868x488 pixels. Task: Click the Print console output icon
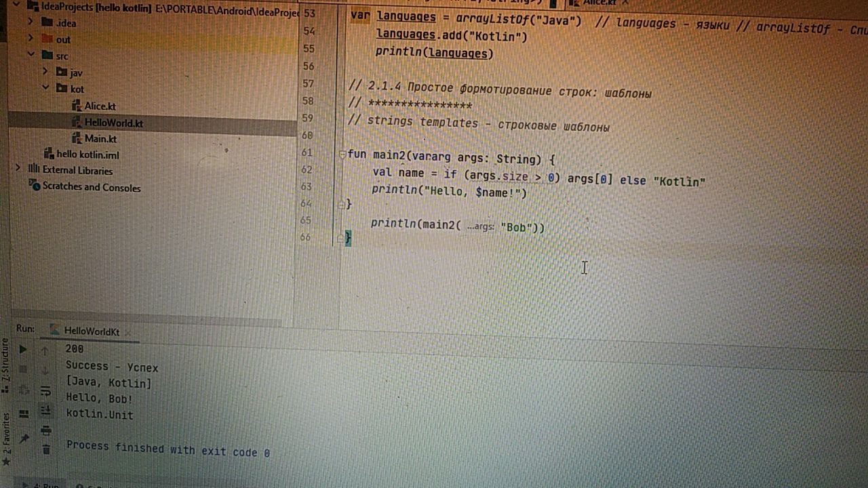click(x=46, y=430)
